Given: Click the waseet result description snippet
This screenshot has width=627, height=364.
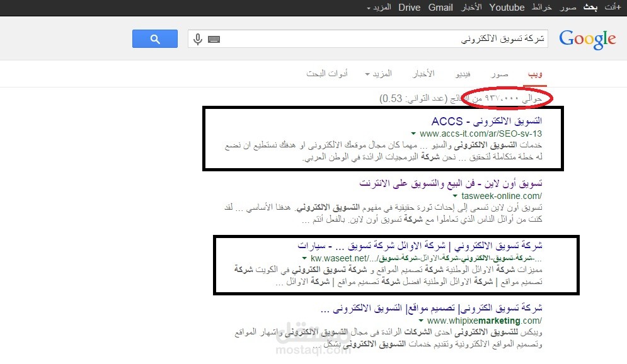Looking at the screenshot, I should click(388, 276).
